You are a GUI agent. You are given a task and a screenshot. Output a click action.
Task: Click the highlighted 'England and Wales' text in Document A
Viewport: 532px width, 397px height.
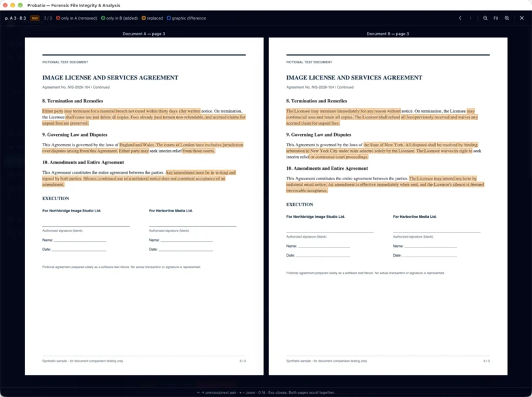pyautogui.click(x=137, y=145)
